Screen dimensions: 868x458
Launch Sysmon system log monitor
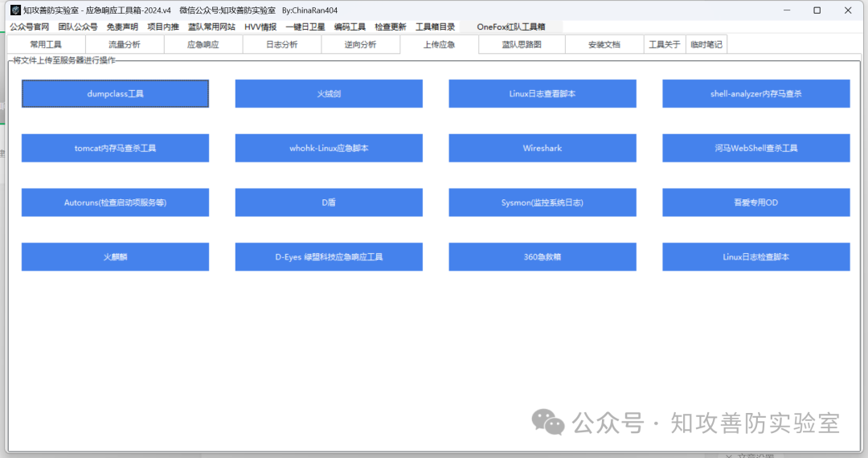[x=542, y=202]
